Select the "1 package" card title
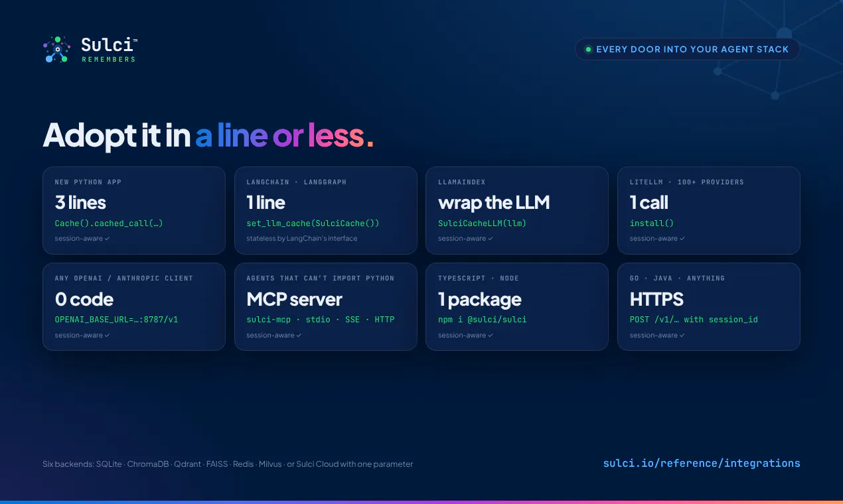 480,300
